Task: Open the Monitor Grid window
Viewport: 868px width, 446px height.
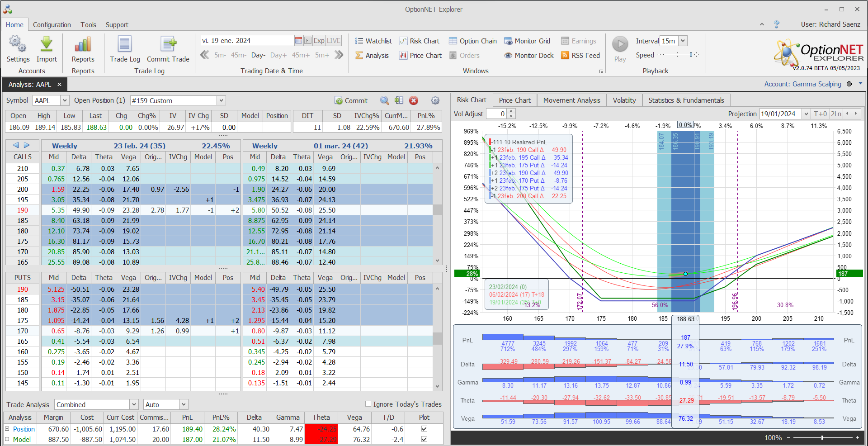Action: (527, 41)
